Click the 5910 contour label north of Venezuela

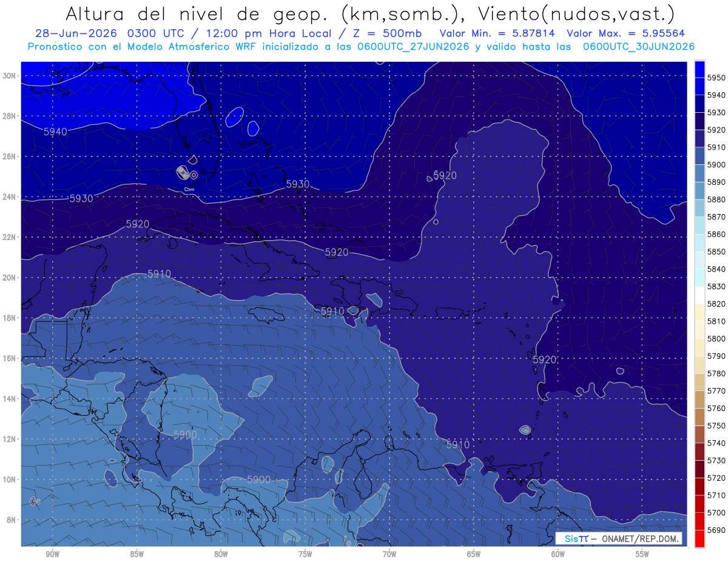tap(458, 444)
